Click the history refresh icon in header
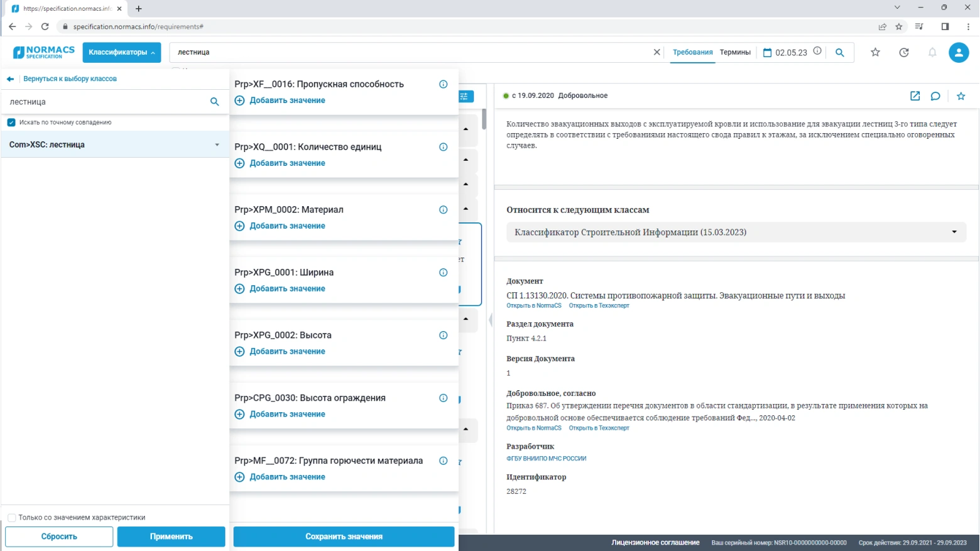Image resolution: width=980 pixels, height=551 pixels. [x=903, y=53]
